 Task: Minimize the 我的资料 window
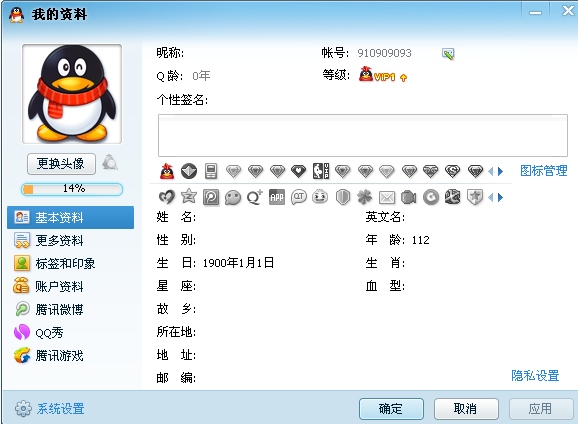pyautogui.click(x=535, y=12)
